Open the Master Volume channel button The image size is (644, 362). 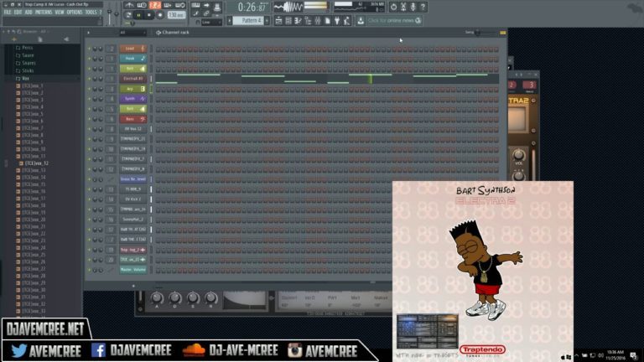click(132, 270)
